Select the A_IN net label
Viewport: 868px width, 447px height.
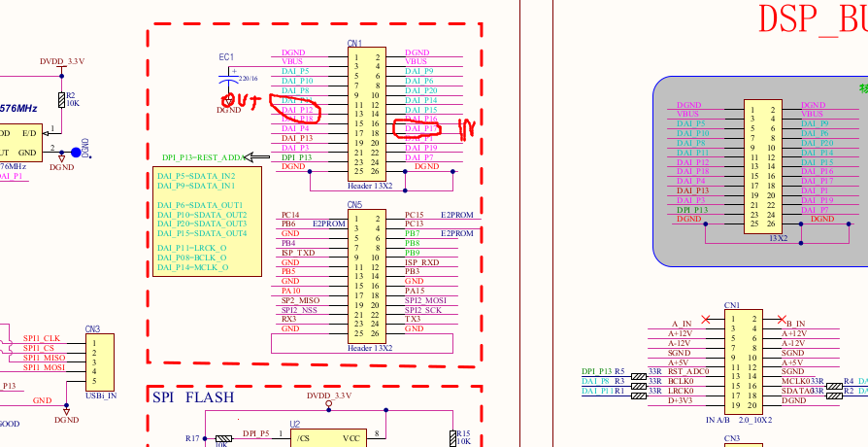click(682, 324)
